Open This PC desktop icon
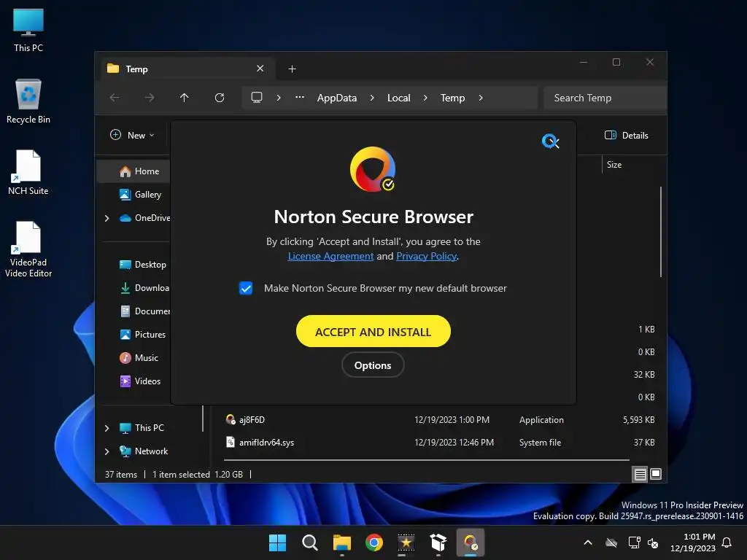 coord(28,30)
